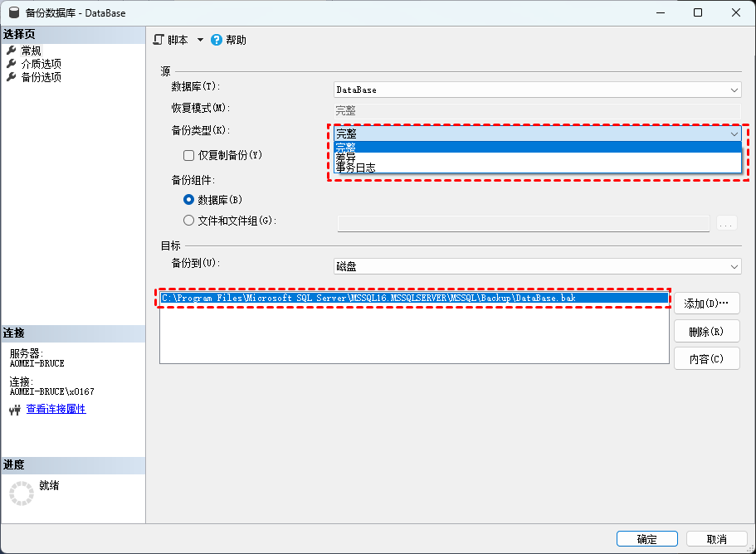Click the progress spinner icon
This screenshot has height=554, width=756.
point(22,493)
